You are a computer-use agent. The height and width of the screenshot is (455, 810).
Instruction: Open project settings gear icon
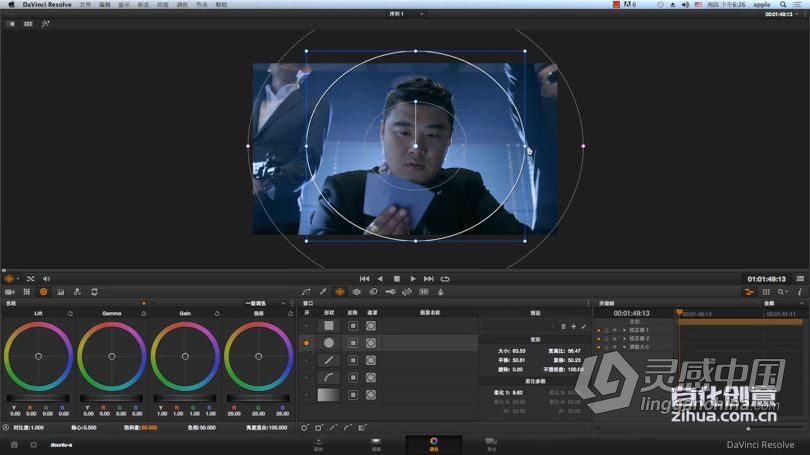[x=34, y=445]
